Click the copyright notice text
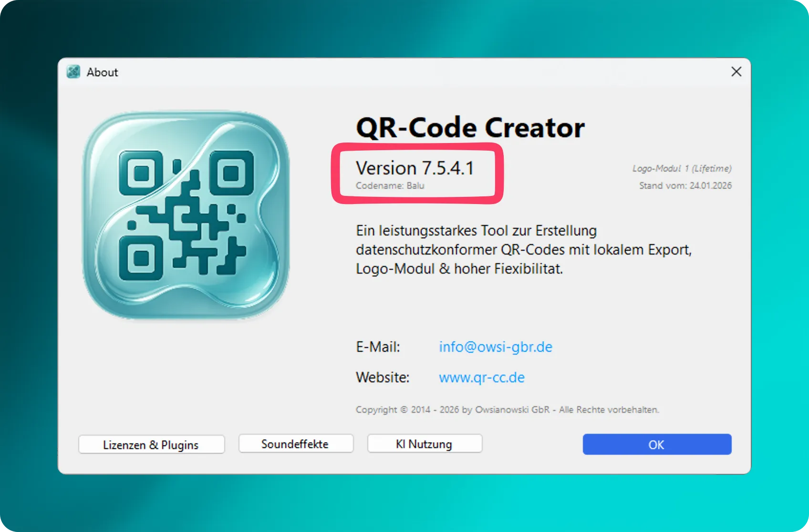Image resolution: width=809 pixels, height=532 pixels. [x=507, y=409]
